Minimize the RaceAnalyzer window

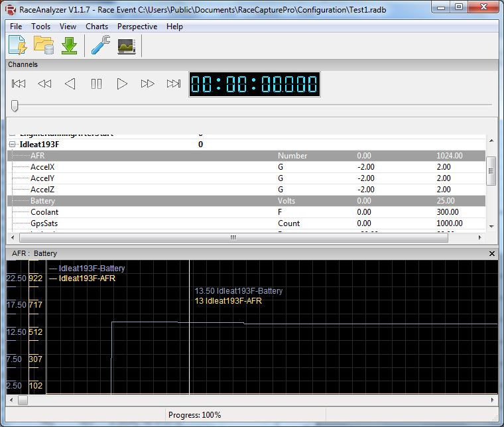click(x=441, y=7)
